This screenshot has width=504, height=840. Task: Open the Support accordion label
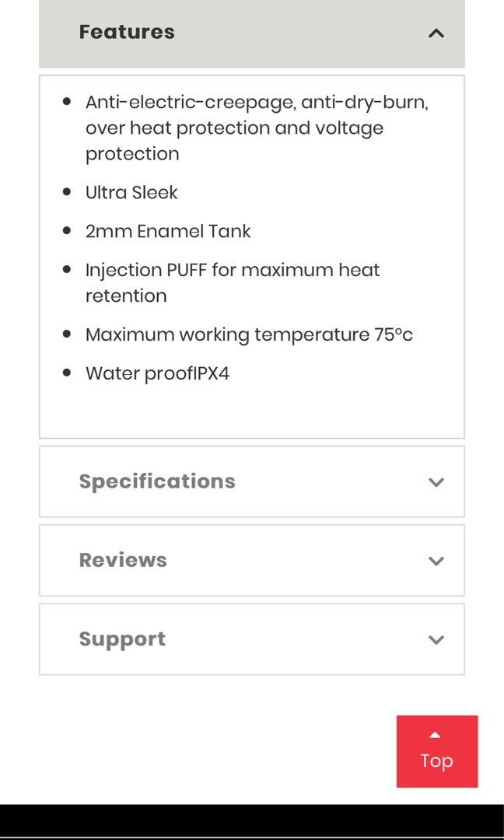point(122,639)
